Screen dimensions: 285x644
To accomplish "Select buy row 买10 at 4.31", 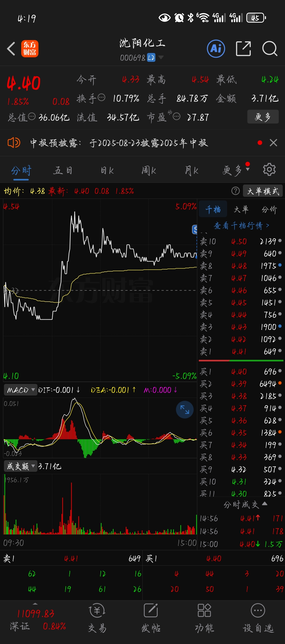I will pyautogui.click(x=241, y=482).
